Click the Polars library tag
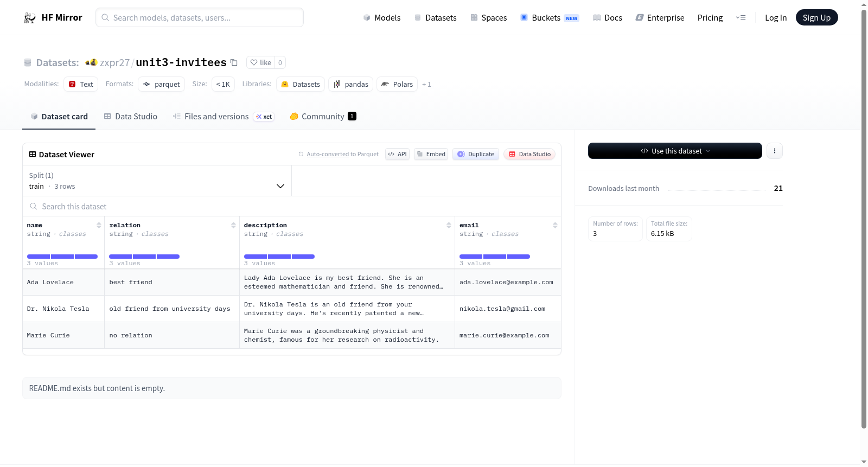Image resolution: width=868 pixels, height=467 pixels. (x=397, y=84)
